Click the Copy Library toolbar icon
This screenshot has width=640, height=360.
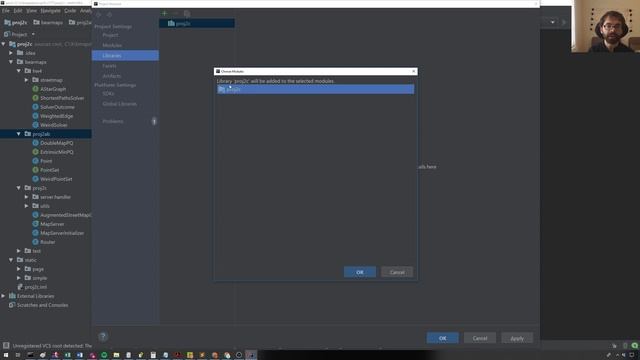[187, 13]
